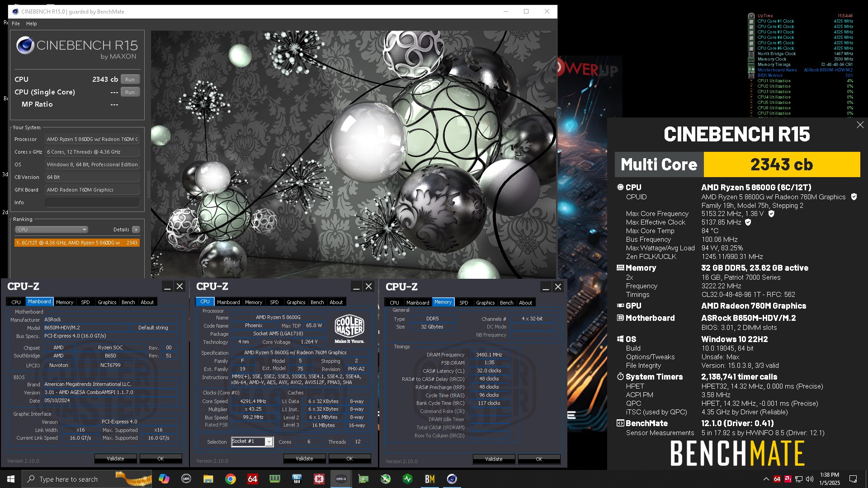Open Copilot from the taskbar
This screenshot has height=488, width=868.
point(164,479)
